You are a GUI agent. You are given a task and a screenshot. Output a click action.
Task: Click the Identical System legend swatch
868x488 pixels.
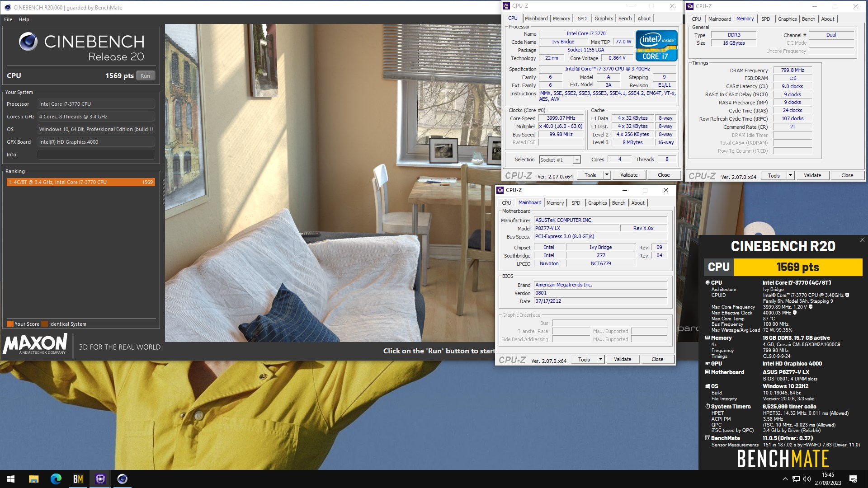pos(44,324)
